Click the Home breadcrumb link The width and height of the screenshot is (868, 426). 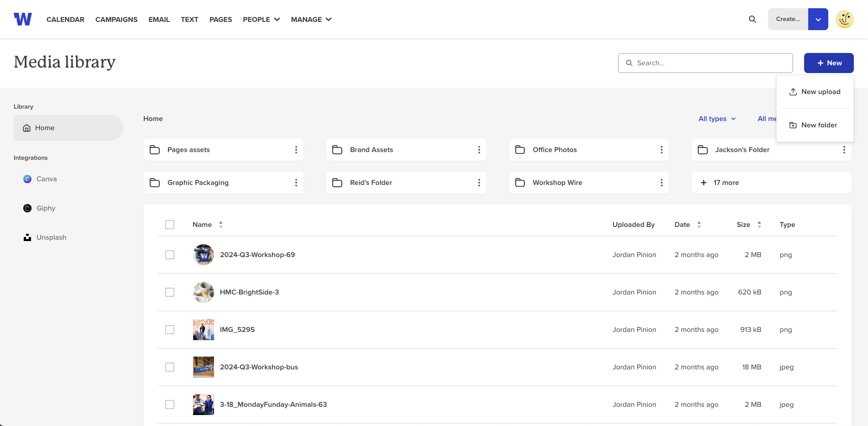click(153, 119)
